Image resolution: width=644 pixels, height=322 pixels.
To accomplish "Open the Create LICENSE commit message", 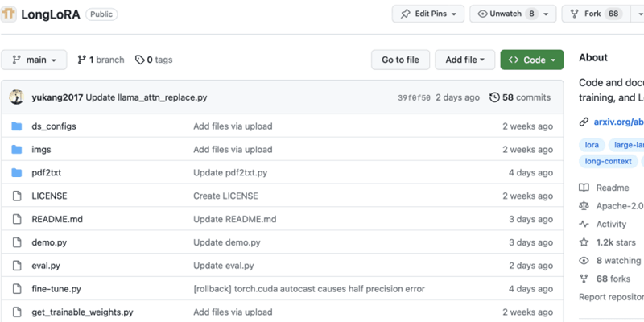I will pyautogui.click(x=225, y=196).
